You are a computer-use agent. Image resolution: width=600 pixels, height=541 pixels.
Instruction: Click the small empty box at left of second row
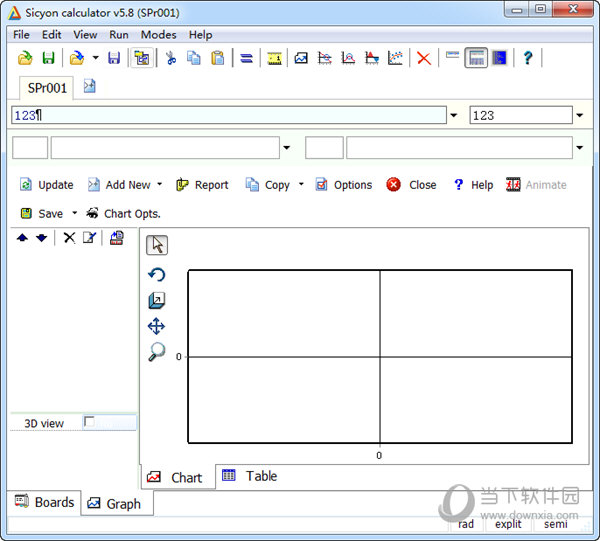(30, 147)
